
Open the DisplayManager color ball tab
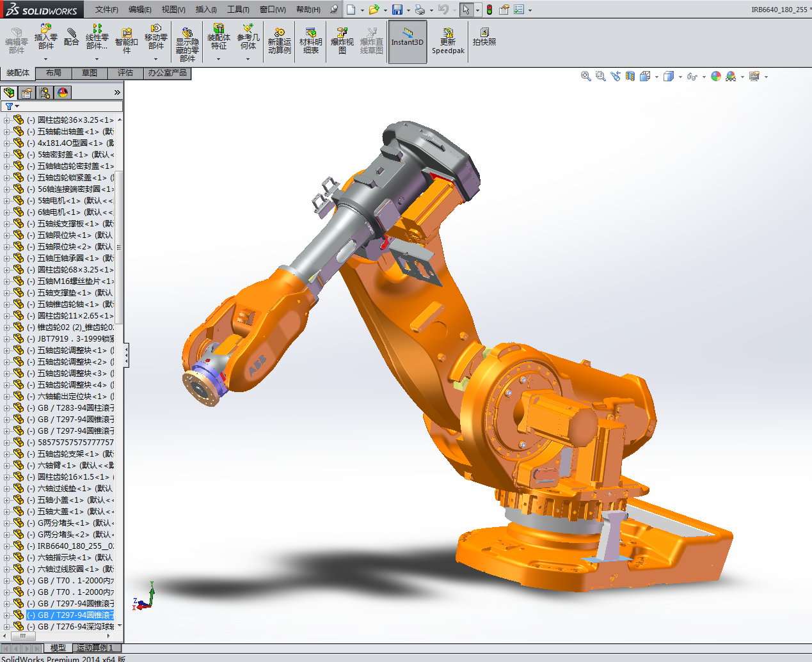pyautogui.click(x=63, y=93)
